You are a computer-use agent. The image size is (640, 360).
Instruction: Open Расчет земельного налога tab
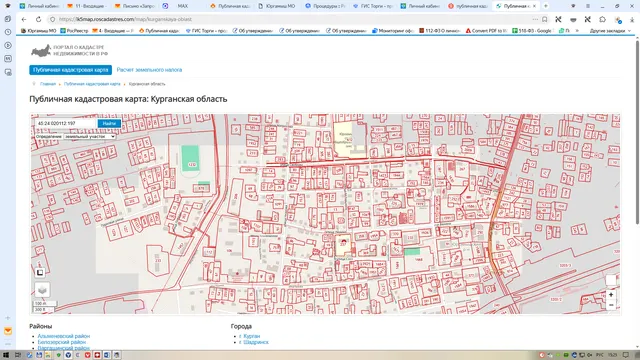(x=149, y=70)
